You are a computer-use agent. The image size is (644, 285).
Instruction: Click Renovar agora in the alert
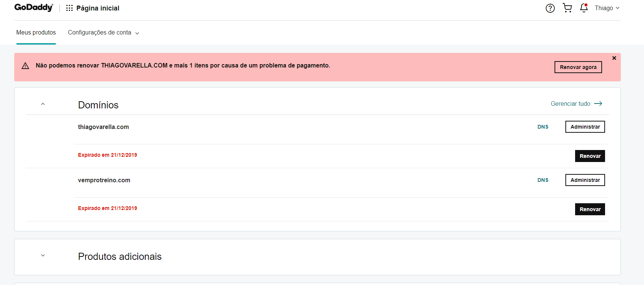click(578, 67)
